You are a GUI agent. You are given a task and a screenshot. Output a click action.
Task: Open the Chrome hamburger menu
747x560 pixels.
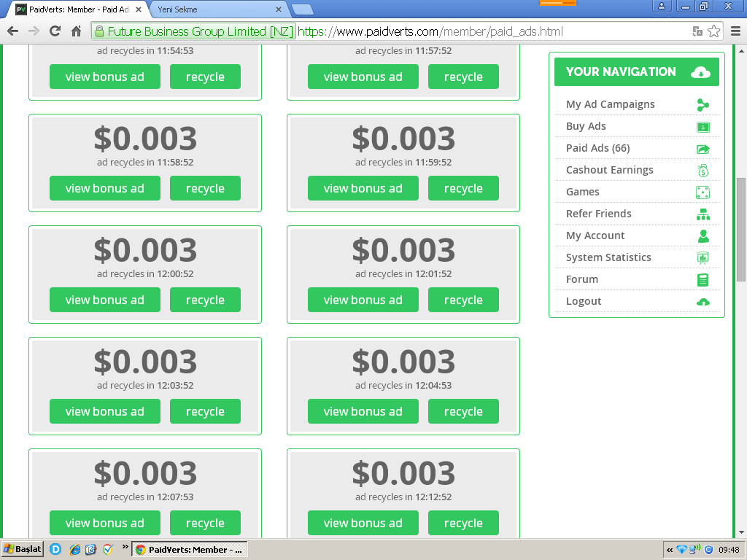point(735,31)
